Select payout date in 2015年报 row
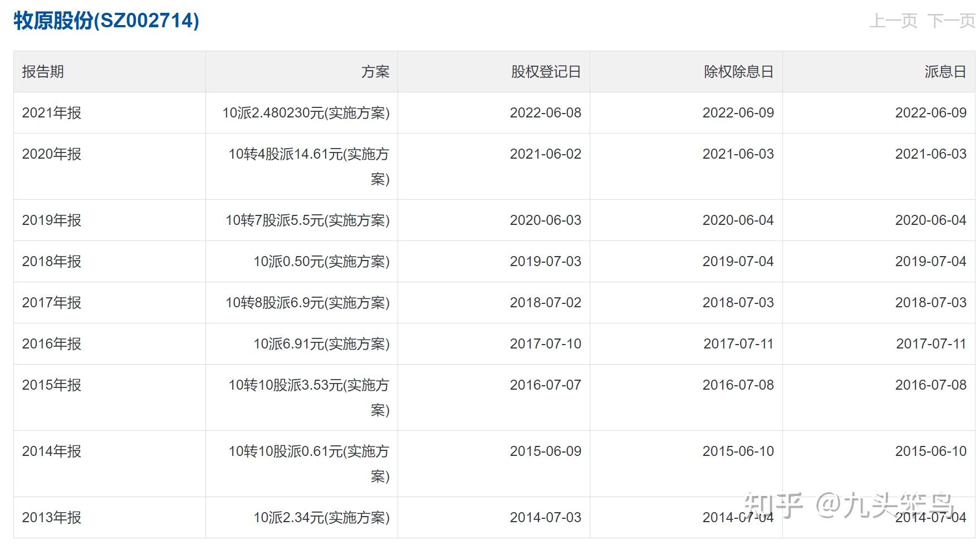Image resolution: width=980 pixels, height=545 pixels. pos(931,385)
